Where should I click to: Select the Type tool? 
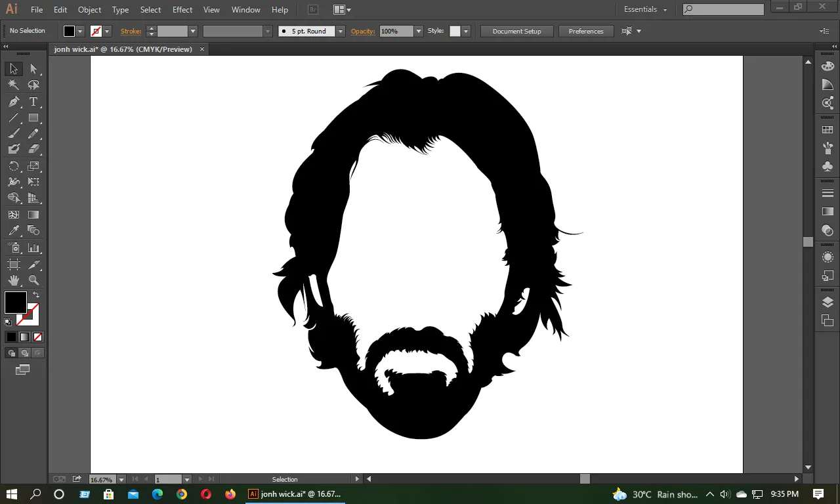point(33,102)
